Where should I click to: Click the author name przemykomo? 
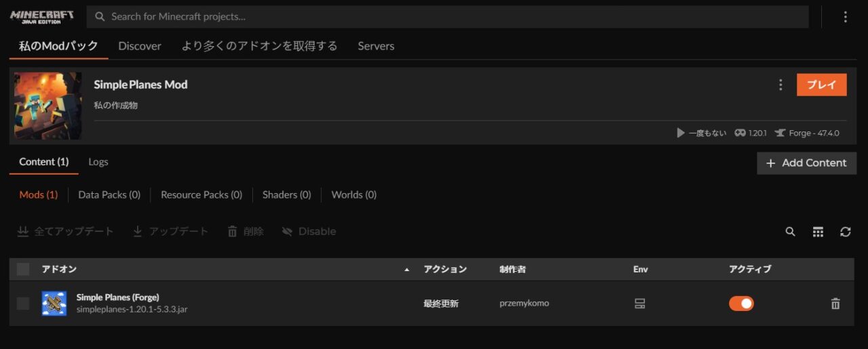coord(524,304)
